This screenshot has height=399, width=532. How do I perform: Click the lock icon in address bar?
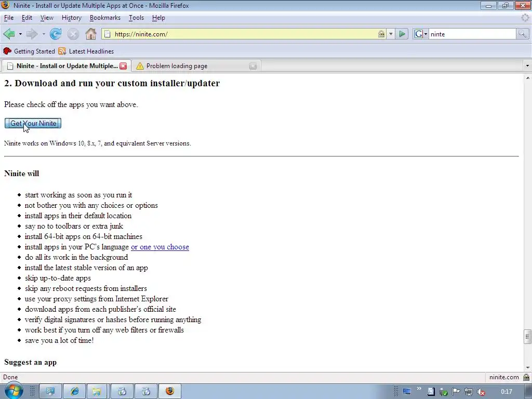click(x=381, y=34)
